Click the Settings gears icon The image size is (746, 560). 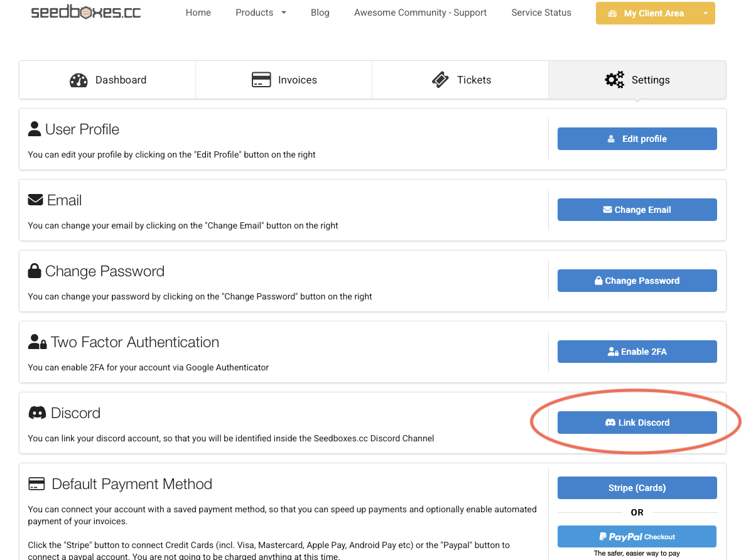coord(614,80)
